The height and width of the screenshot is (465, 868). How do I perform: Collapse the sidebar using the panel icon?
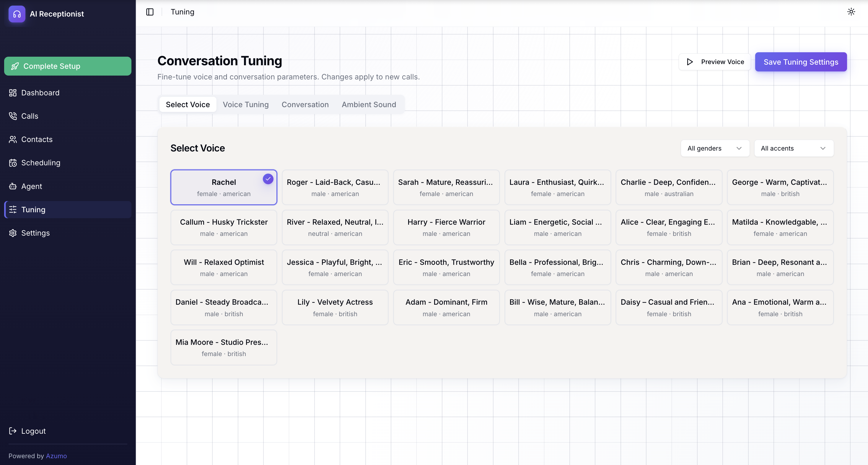click(x=150, y=12)
